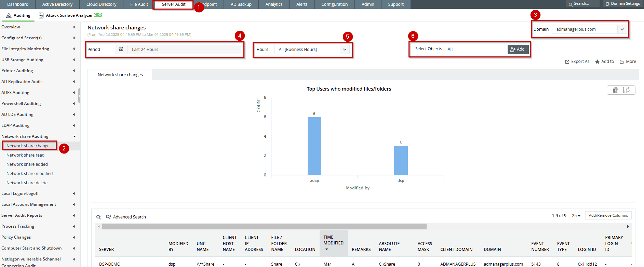Click the chart refresh icon
The width and height of the screenshot is (644, 267).
point(627,90)
